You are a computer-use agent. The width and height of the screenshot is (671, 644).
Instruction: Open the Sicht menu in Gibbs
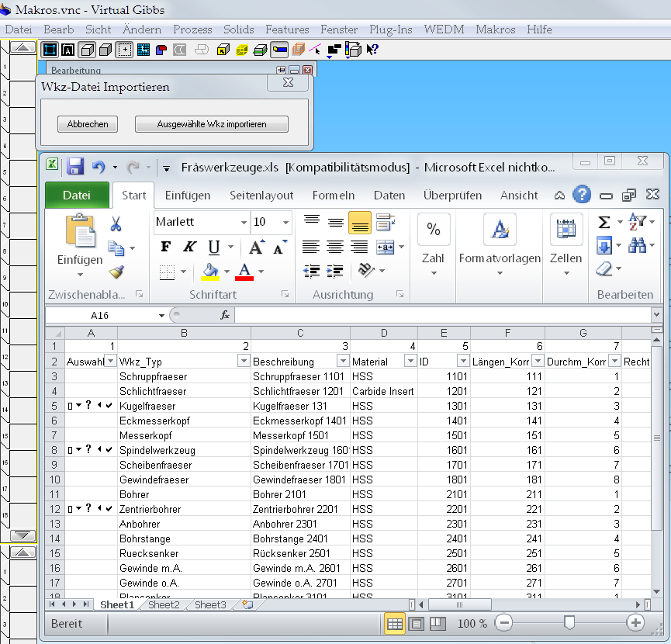tap(98, 29)
